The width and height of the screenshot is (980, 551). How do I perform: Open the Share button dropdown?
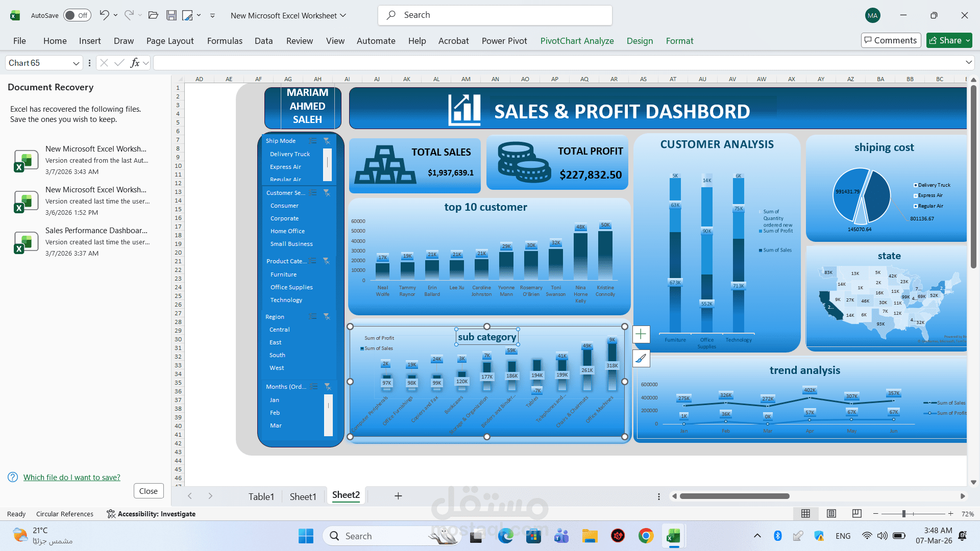point(968,40)
